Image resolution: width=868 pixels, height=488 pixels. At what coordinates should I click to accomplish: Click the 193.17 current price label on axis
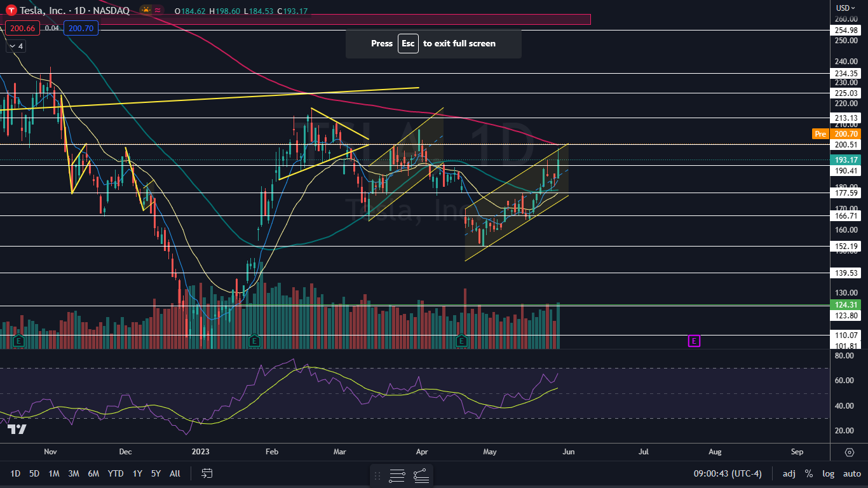[846, 159]
